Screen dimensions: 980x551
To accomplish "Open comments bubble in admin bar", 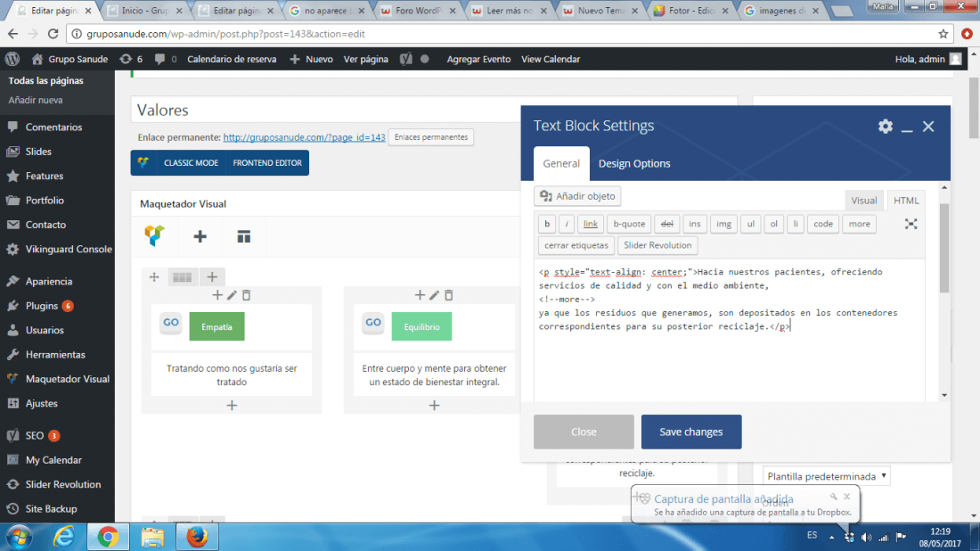I will (166, 59).
